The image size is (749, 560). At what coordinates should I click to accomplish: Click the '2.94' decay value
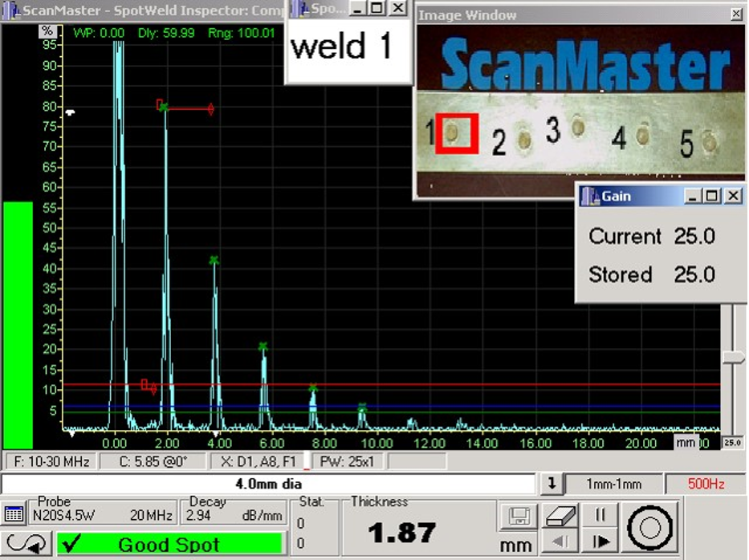point(198,516)
